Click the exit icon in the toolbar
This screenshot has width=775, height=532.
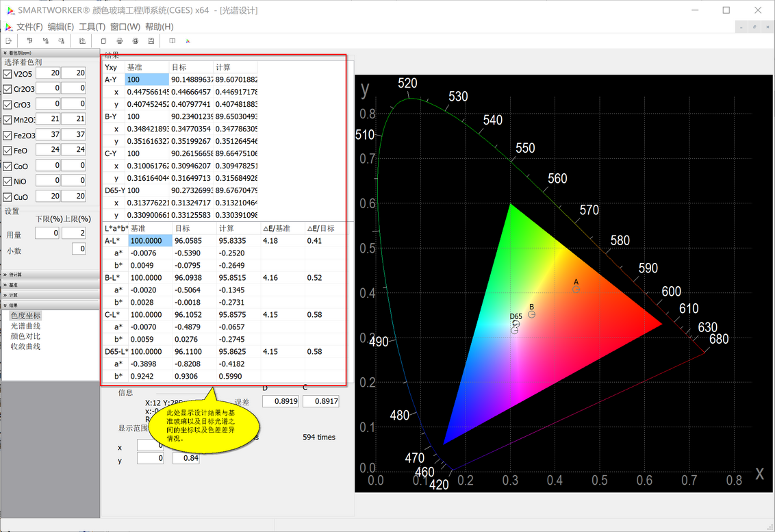8,41
